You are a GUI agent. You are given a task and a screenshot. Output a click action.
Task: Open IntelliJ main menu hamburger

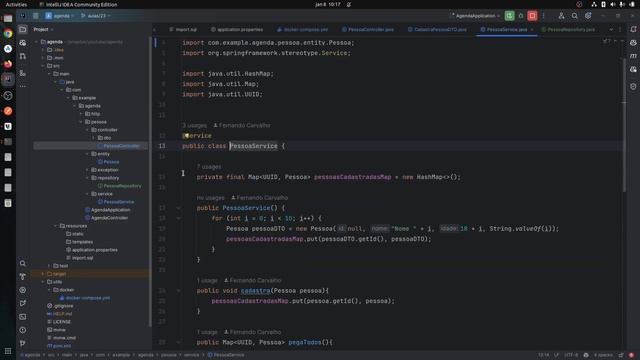pos(36,16)
